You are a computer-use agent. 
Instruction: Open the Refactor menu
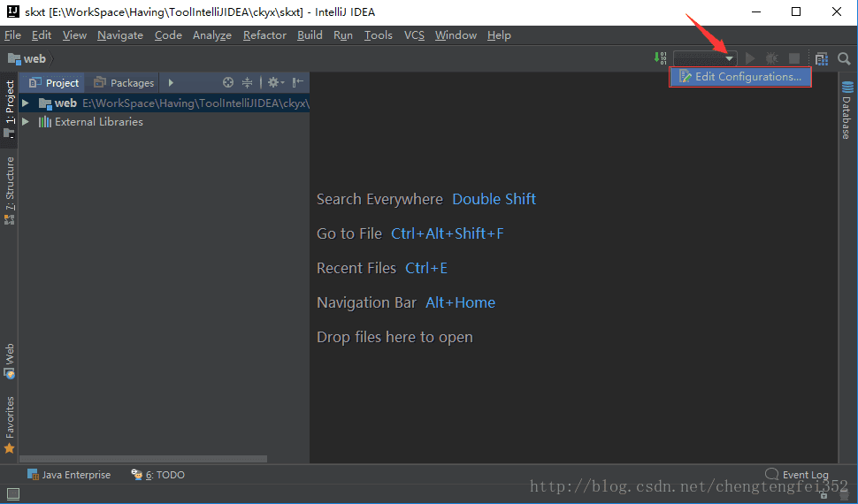click(264, 35)
